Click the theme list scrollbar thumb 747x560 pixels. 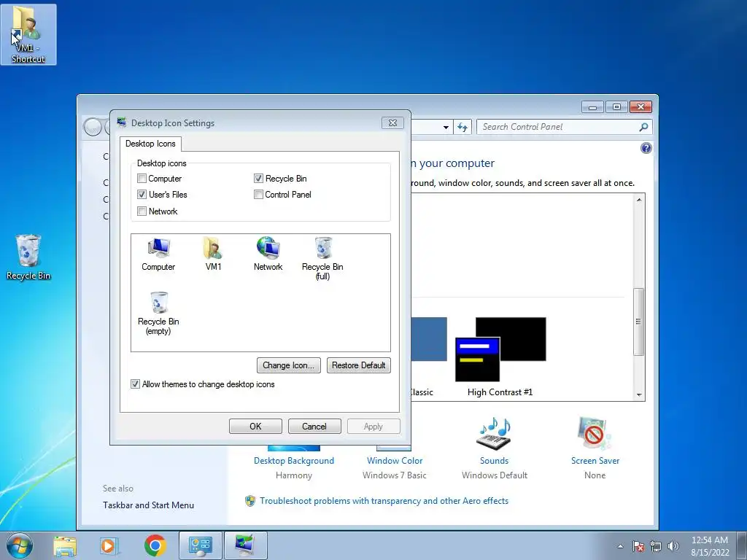[x=639, y=322]
